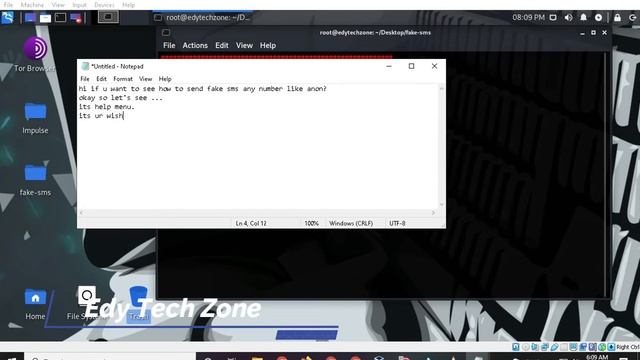This screenshot has width=640, height=360.
Task: Maximize the terminal window
Action: click(593, 33)
